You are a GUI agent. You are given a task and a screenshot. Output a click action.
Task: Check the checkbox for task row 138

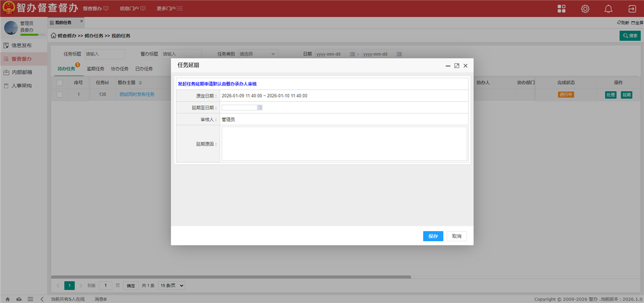tap(60, 95)
